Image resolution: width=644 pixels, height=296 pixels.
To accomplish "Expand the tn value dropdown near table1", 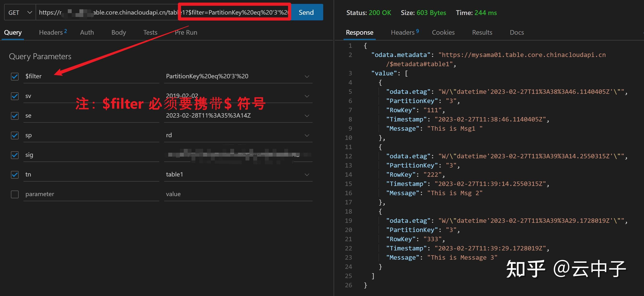I will point(307,174).
